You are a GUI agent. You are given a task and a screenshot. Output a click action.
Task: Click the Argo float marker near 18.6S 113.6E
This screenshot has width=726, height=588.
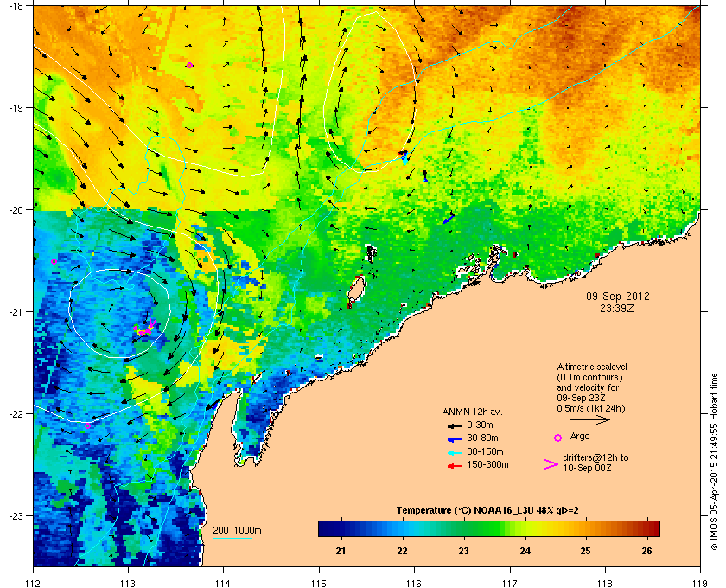[x=190, y=66]
